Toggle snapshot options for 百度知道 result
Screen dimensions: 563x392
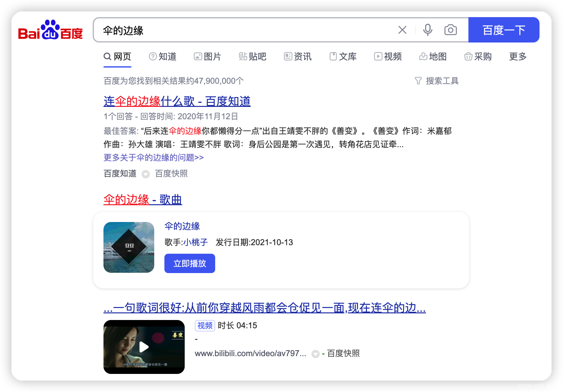pyautogui.click(x=146, y=174)
